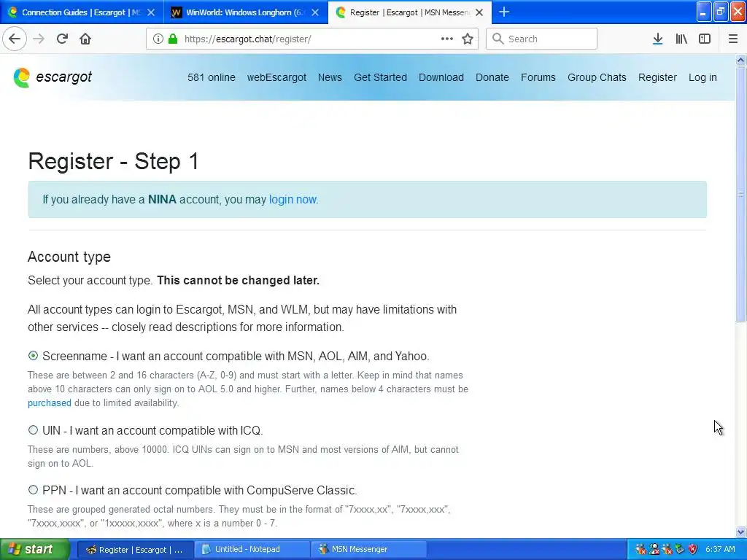Viewport: 747px width, 560px height.
Task: Click the forward navigation arrow
Action: [39, 39]
